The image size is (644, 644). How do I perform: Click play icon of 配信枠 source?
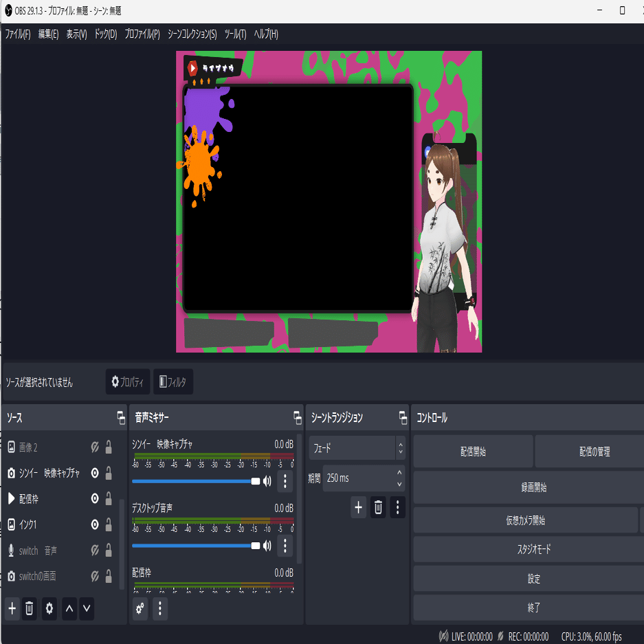pyautogui.click(x=12, y=498)
